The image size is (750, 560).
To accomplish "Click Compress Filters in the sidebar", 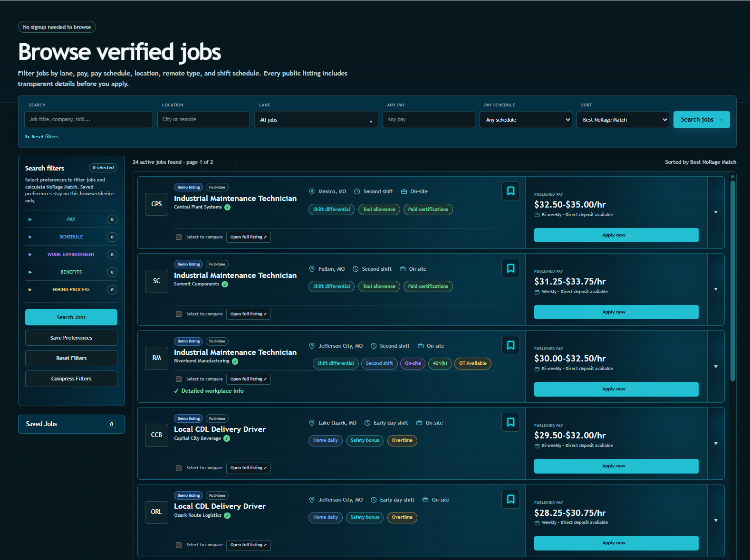I will click(71, 379).
